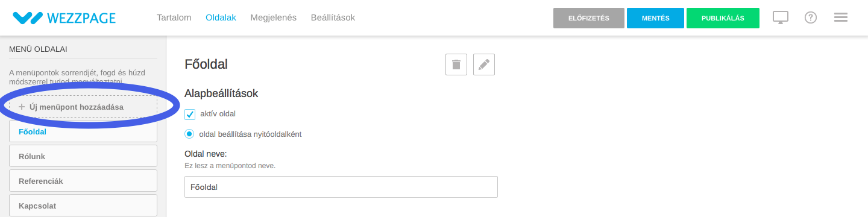Click plus icon for new menu item
868x217 pixels.
click(x=22, y=107)
